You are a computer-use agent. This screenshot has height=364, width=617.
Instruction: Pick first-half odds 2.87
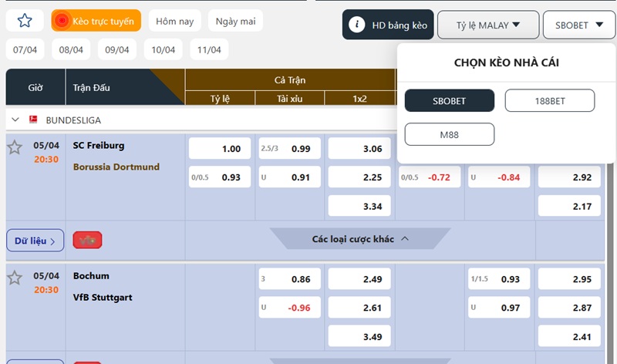click(x=569, y=308)
